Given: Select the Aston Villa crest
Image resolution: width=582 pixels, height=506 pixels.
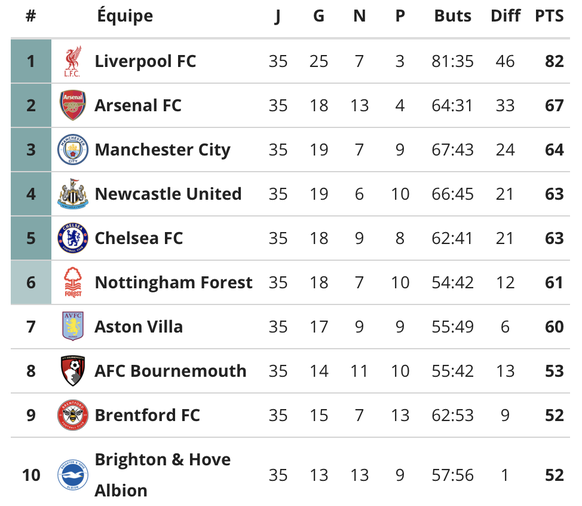Looking at the screenshot, I should pos(73,326).
